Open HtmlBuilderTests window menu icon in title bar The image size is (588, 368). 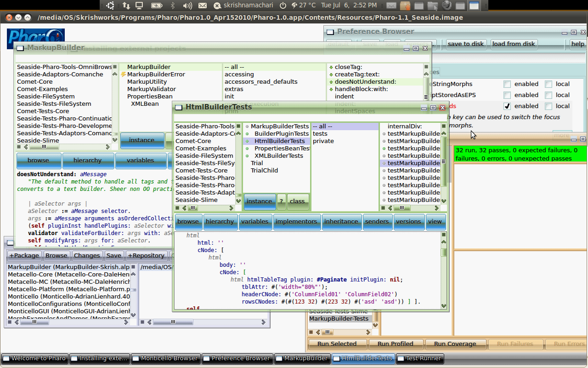coord(178,107)
